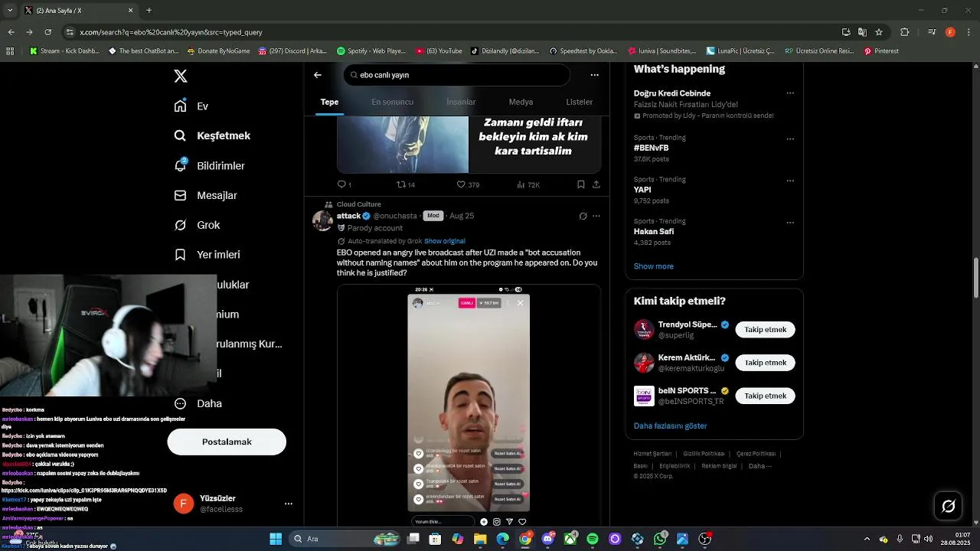Open search options three-dot menu

click(x=594, y=75)
